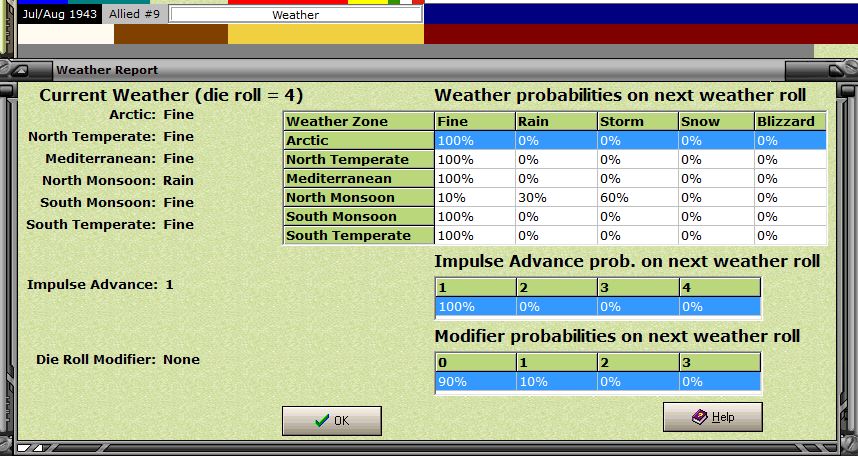Viewport: 858px width, 456px height.
Task: Select the North Temperate row header in the table
Action: coord(359,160)
